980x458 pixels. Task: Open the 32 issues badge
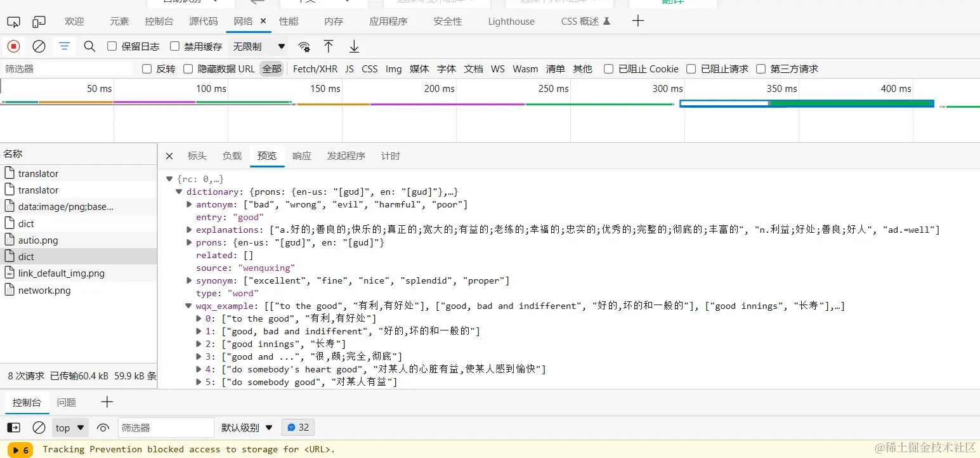(298, 428)
